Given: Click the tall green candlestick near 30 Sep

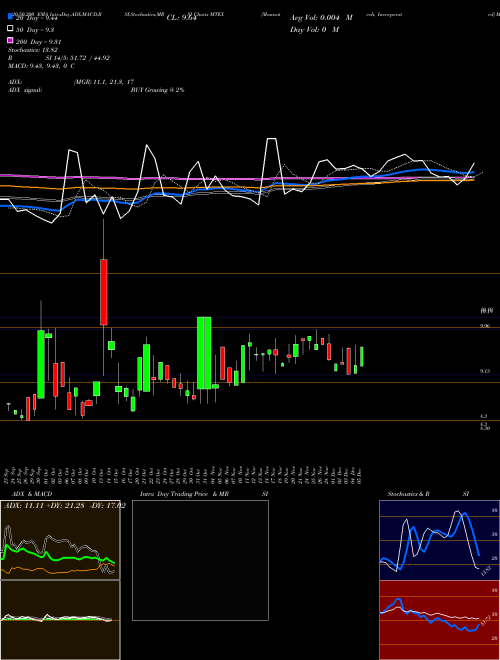Looking at the screenshot, I should click(41, 364).
